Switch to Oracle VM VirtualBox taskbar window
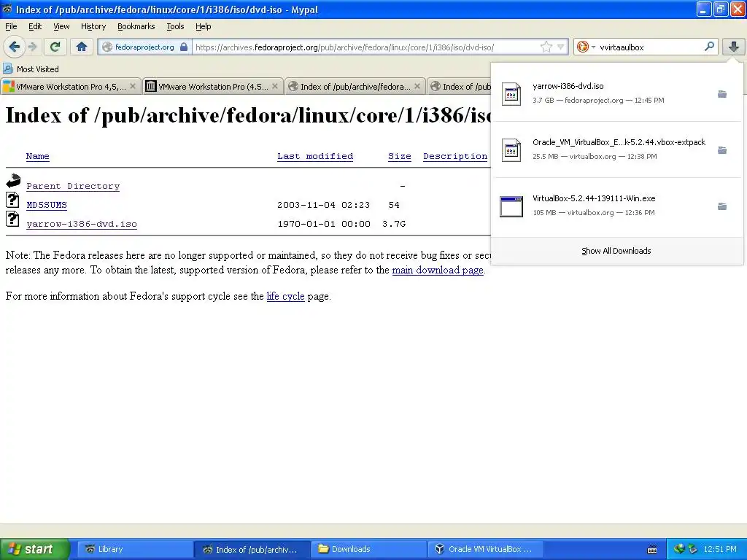 486,549
